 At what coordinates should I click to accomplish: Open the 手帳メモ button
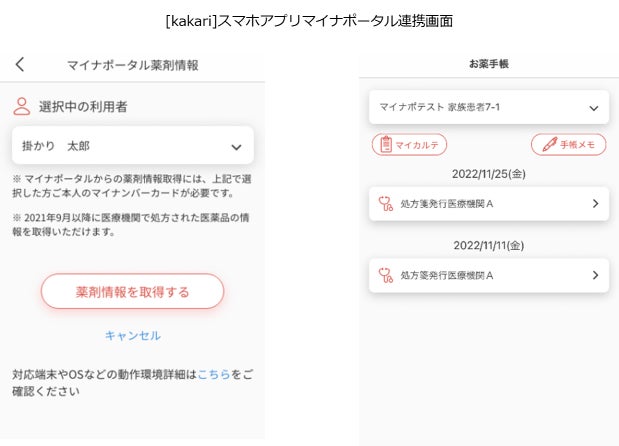click(568, 145)
